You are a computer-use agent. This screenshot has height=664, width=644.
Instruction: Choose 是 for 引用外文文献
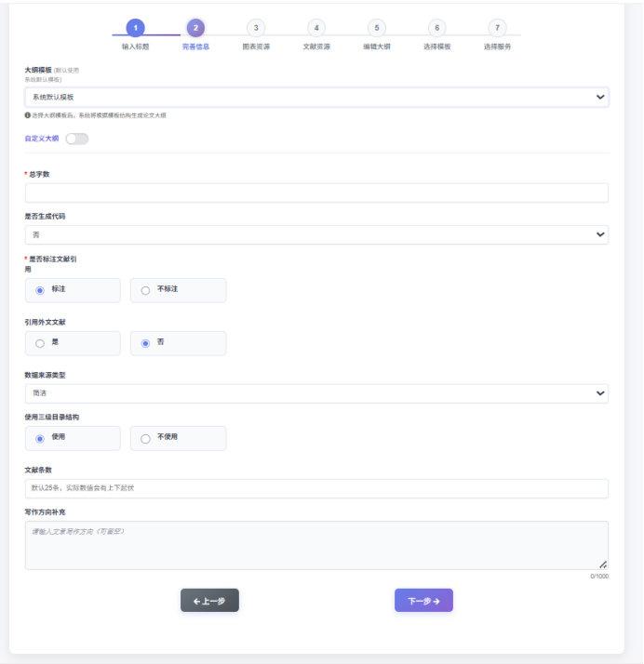click(40, 343)
